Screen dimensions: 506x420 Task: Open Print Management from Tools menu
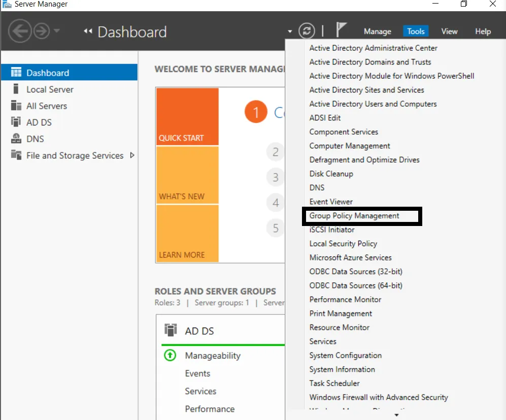(x=341, y=313)
